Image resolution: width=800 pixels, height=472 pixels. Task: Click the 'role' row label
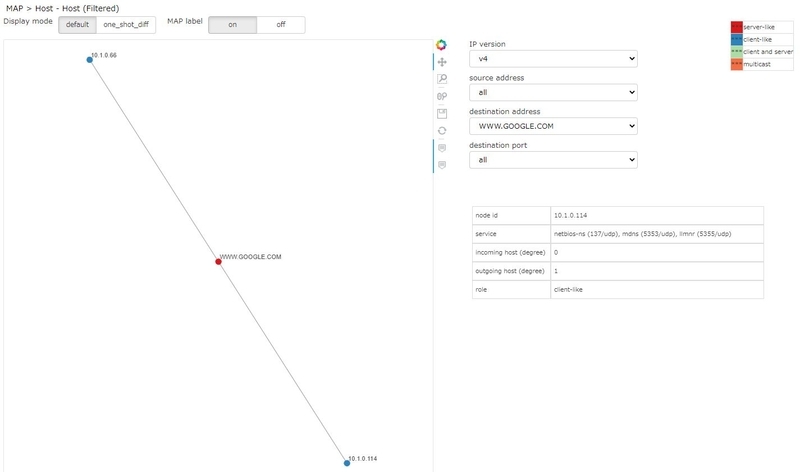[x=481, y=289]
